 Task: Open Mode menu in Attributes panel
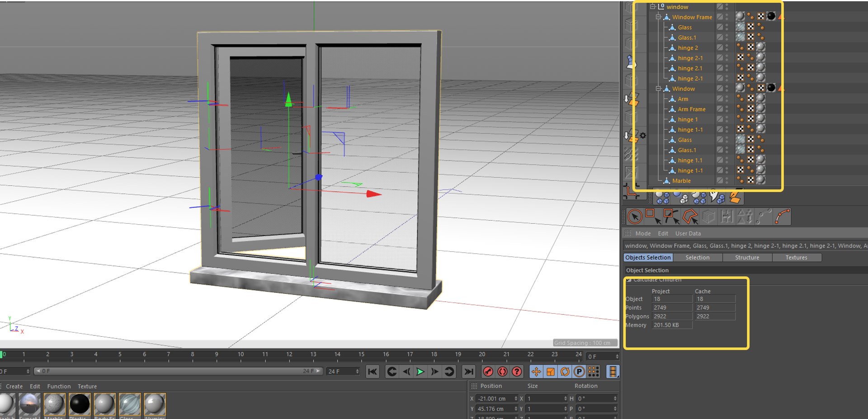pyautogui.click(x=643, y=234)
